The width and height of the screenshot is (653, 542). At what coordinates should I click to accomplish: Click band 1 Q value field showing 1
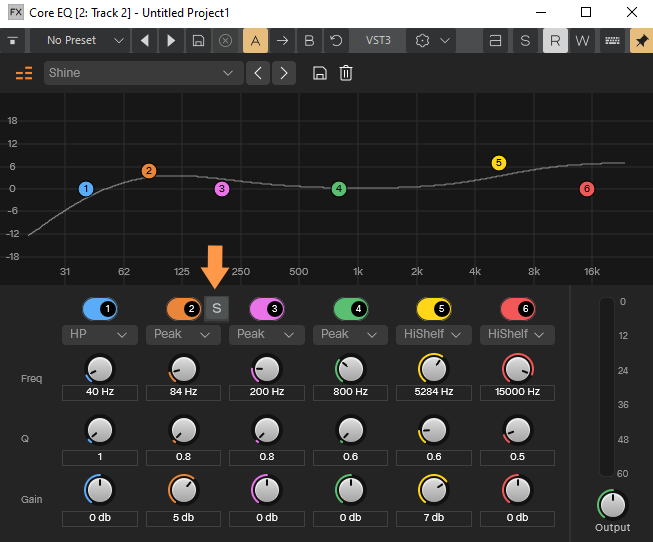tap(100, 457)
